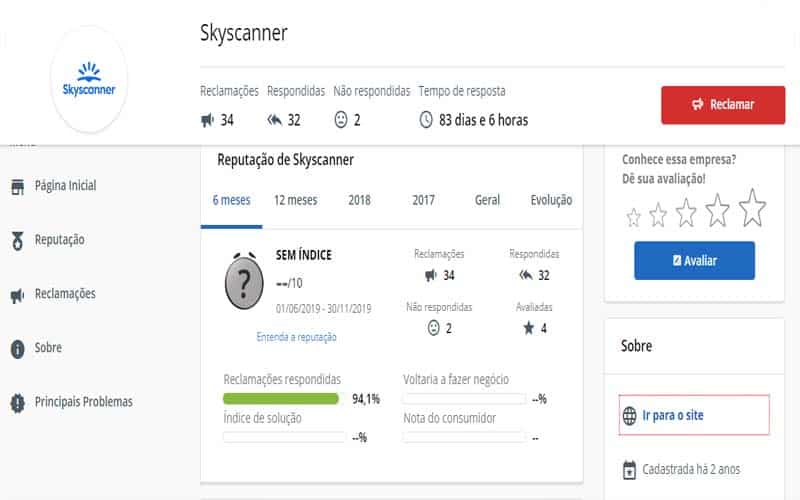Switch to the 2017 tab
This screenshot has width=800, height=500.
point(423,200)
